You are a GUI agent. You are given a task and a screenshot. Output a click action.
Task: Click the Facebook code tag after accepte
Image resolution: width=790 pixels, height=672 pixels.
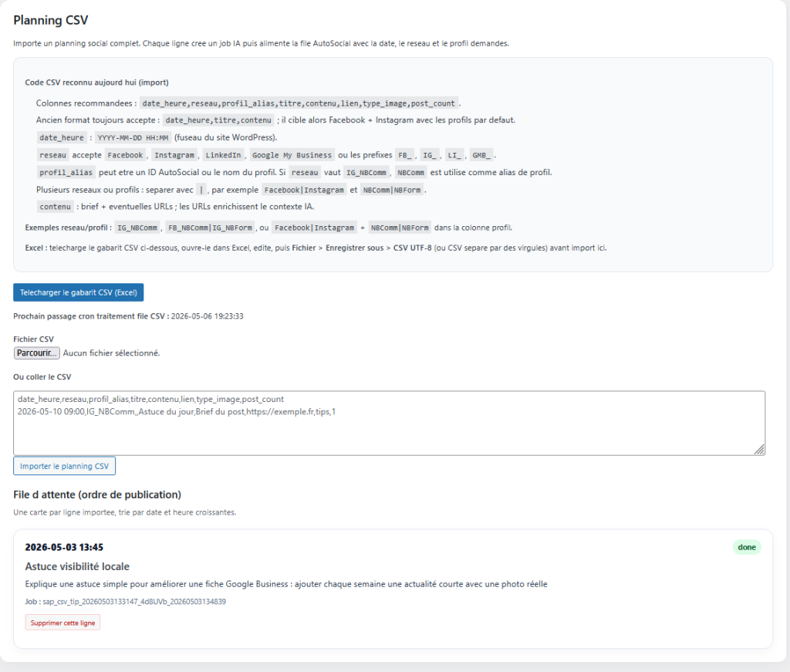(x=126, y=155)
